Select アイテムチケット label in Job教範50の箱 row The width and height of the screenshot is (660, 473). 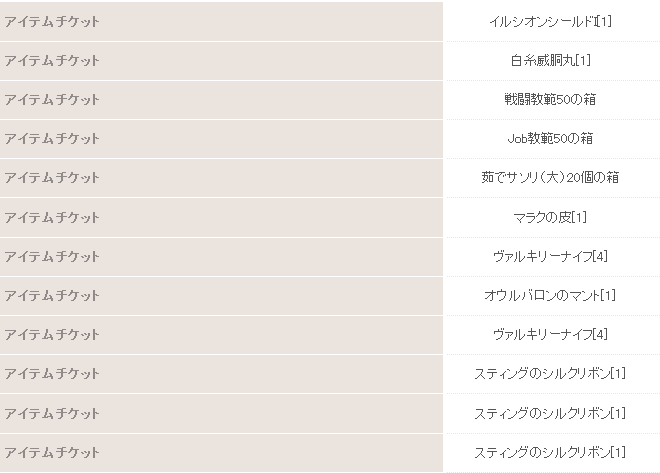coord(52,138)
